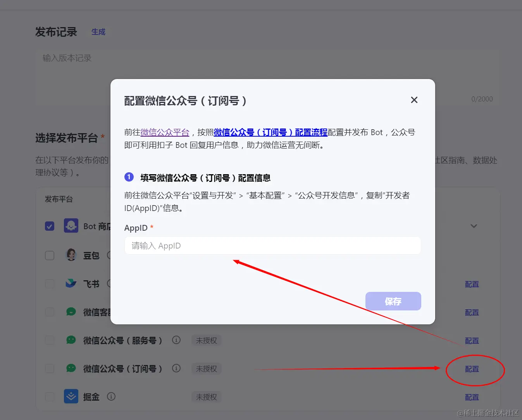The image size is (522, 420).
Task: Click the 微信公众号（订阅号）row label
Action: [x=122, y=369]
